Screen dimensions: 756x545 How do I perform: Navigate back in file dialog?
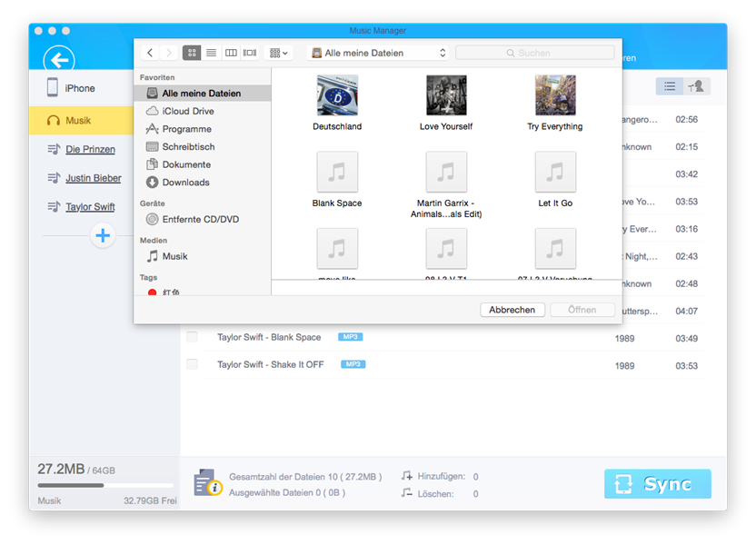tap(150, 53)
